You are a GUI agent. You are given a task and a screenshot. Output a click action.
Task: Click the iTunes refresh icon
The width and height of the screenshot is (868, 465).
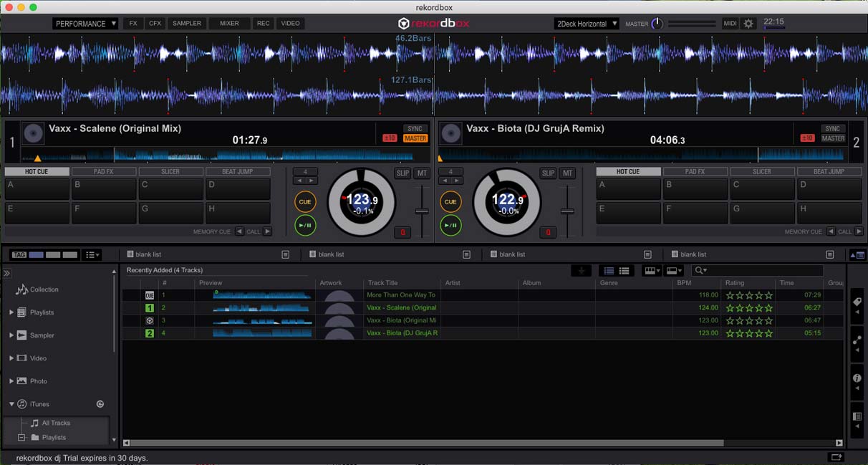(x=100, y=404)
